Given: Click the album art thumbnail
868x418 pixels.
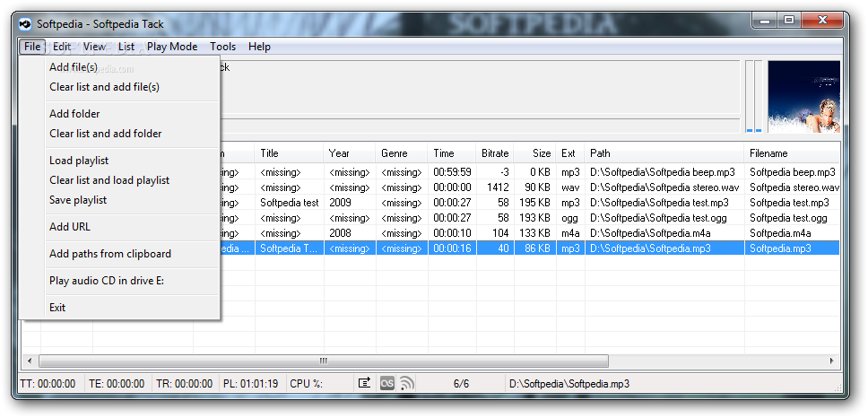Looking at the screenshot, I should (803, 96).
